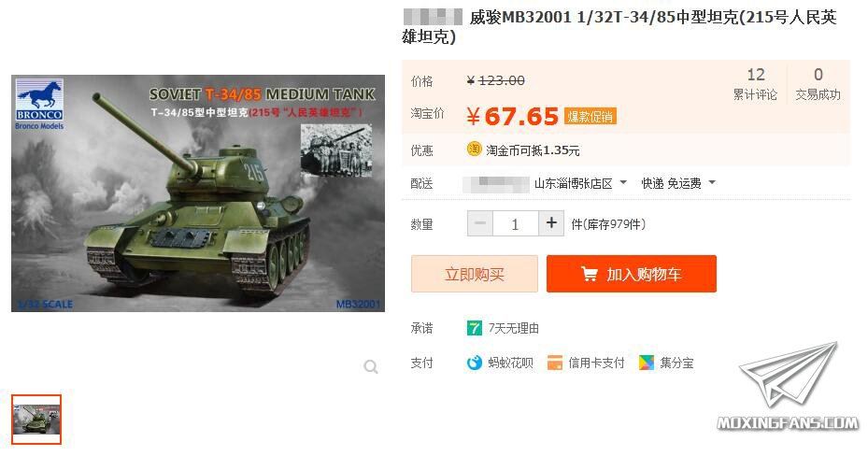Image resolution: width=868 pixels, height=456 pixels.
Task: Open the 12 累计评论 reviews tab
Action: [x=756, y=85]
